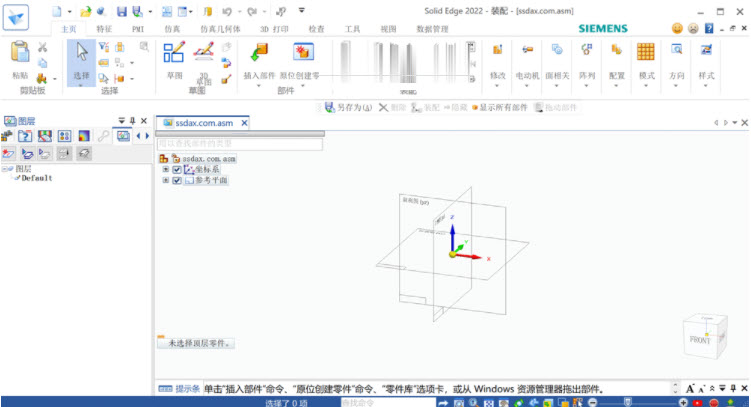Switch to the 3D 打印 ribbon tab

pyautogui.click(x=274, y=29)
